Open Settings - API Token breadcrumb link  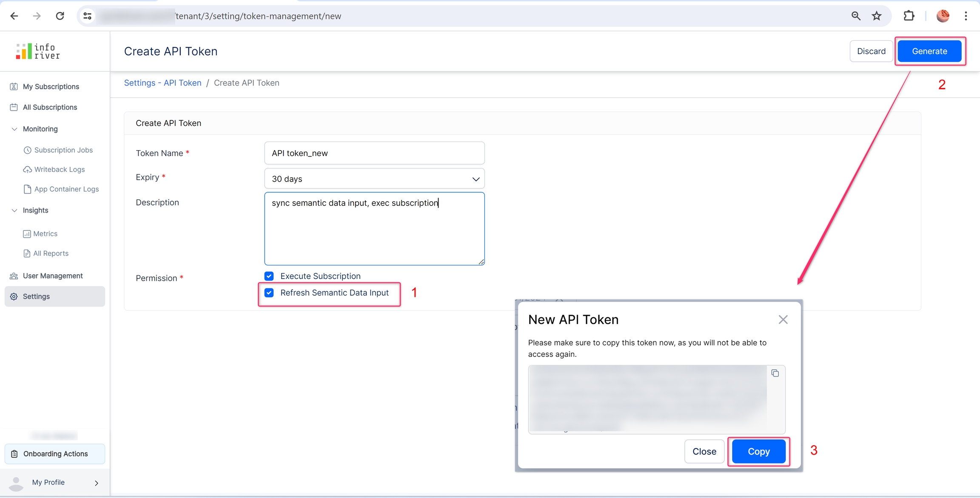tap(162, 83)
